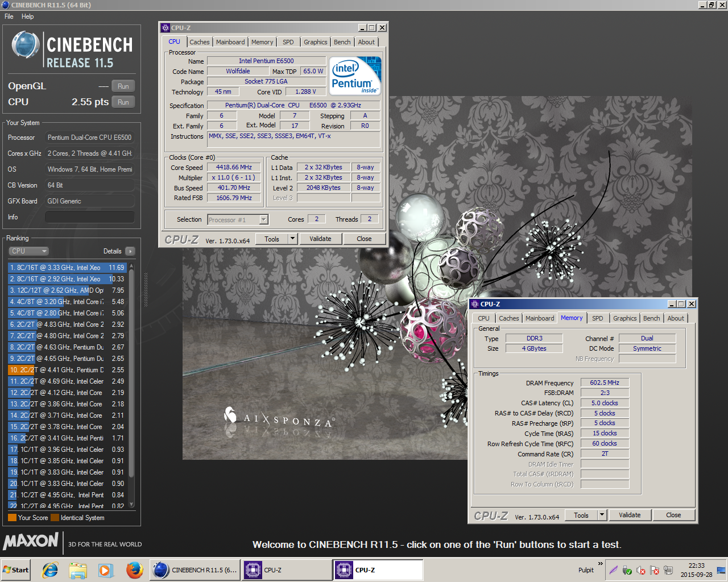Switch to Graphics tab in CPU window
The height and width of the screenshot is (582, 728).
[x=316, y=42]
